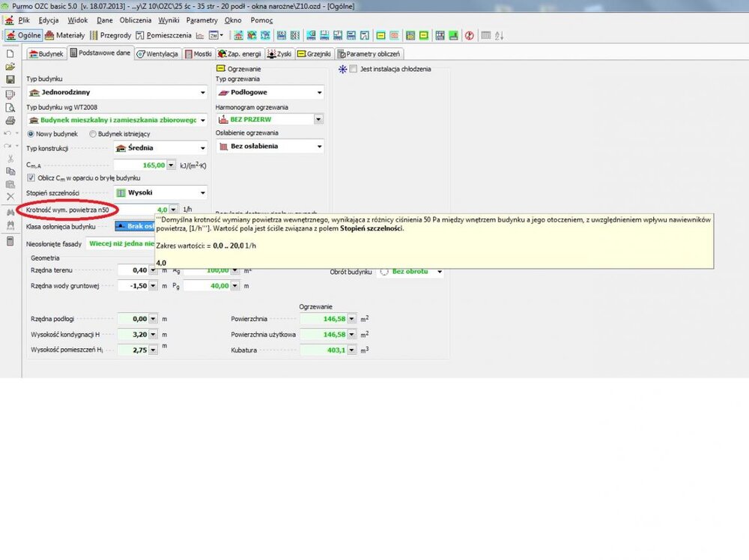Switch to the Zap. energii tab
The image size is (749, 560).
point(240,54)
